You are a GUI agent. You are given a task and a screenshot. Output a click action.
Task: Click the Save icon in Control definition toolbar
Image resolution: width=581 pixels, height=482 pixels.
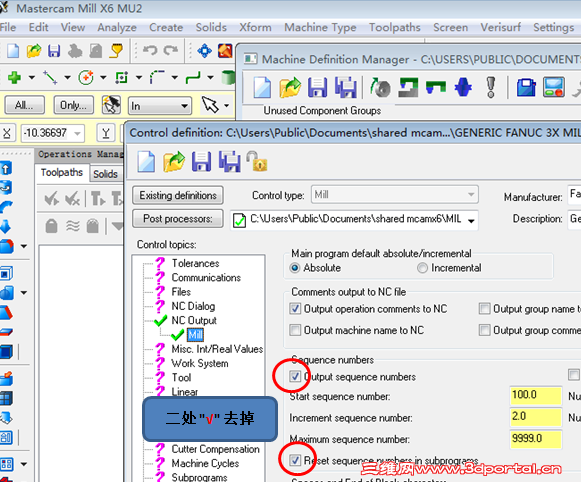click(x=201, y=162)
